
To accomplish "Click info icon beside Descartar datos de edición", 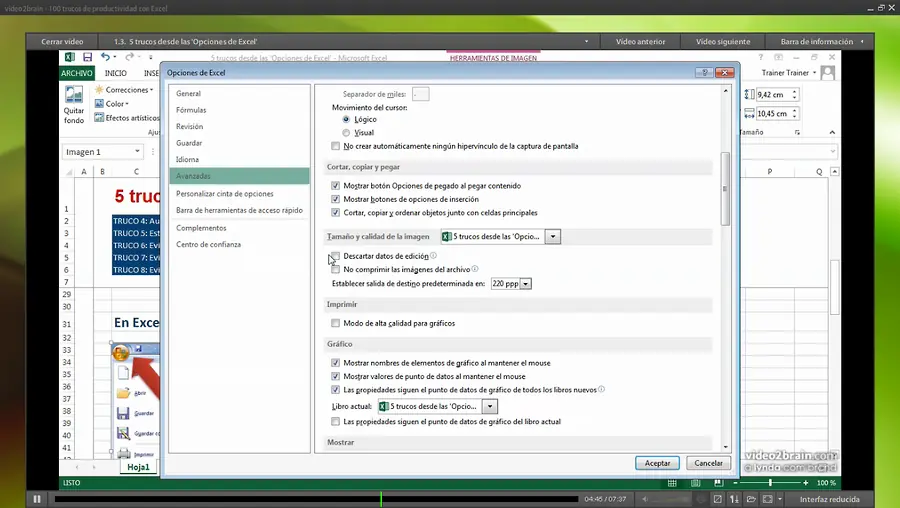I will tap(433, 255).
